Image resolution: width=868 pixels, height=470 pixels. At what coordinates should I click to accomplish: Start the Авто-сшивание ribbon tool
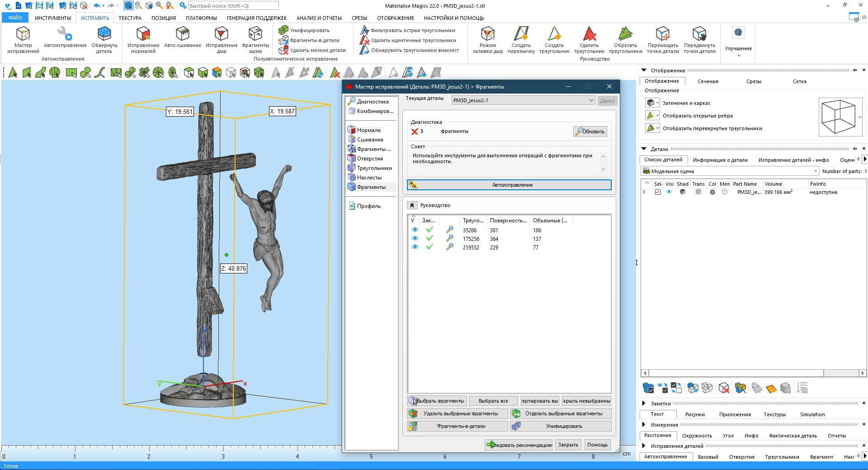click(x=183, y=37)
